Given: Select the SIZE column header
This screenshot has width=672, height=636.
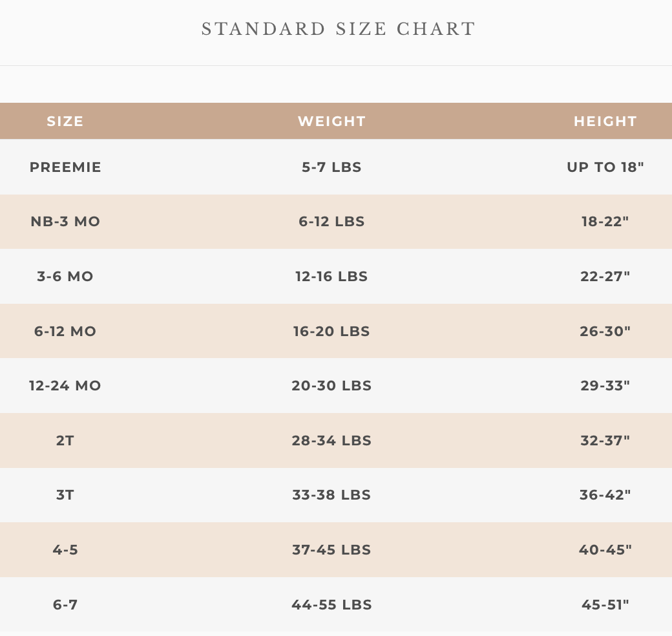Looking at the screenshot, I should (x=65, y=121).
